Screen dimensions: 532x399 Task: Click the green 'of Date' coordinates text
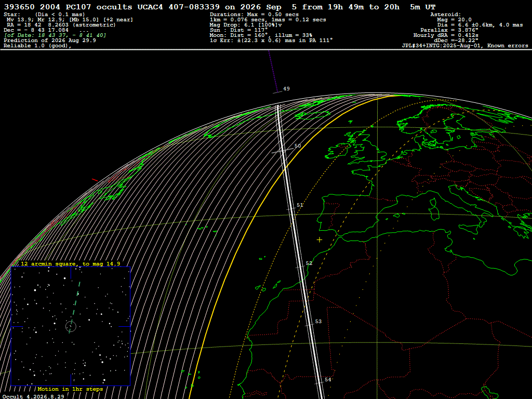tap(55, 35)
